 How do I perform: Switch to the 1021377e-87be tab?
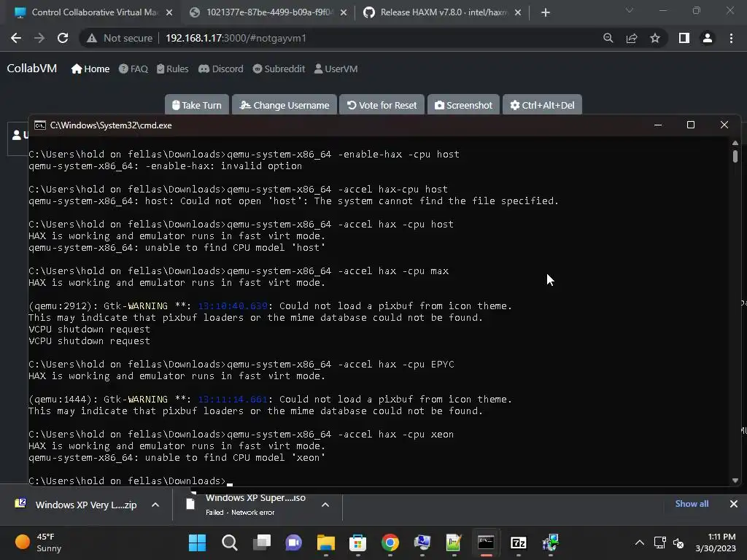tap(268, 12)
